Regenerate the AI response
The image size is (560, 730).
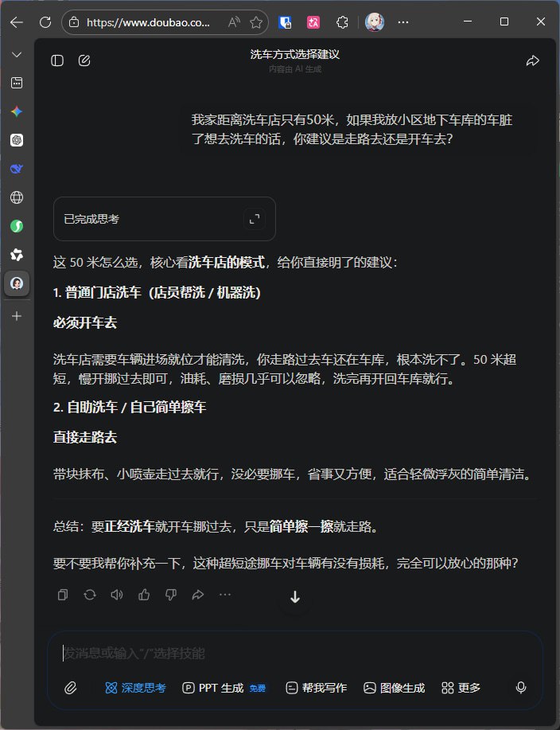coord(90,594)
